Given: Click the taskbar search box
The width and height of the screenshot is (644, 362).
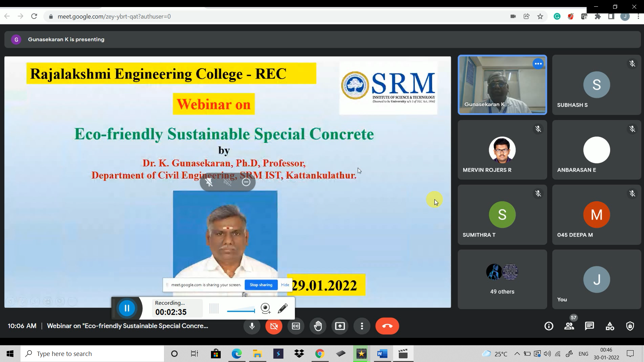Looking at the screenshot, I should pyautogui.click(x=92, y=354).
